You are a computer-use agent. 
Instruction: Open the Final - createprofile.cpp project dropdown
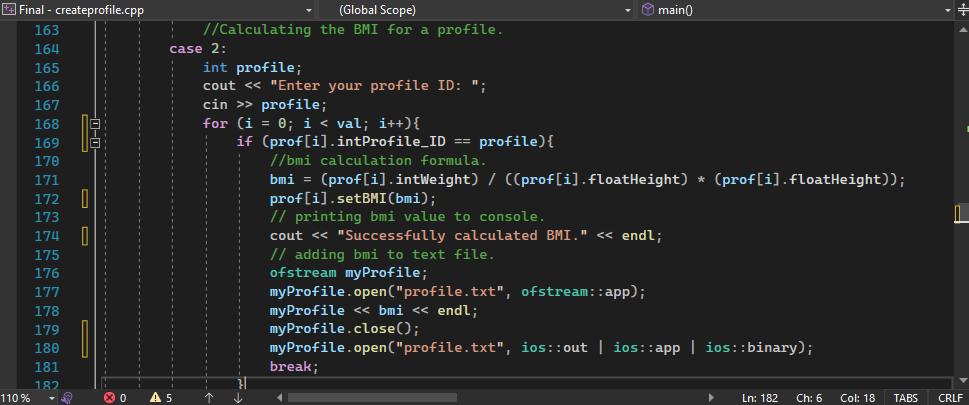(x=308, y=10)
